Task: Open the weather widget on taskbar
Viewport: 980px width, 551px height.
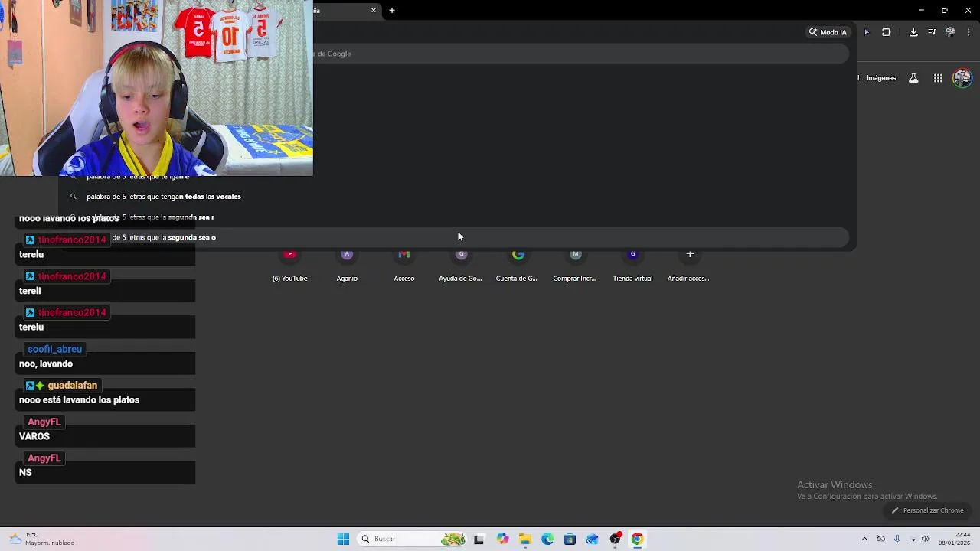Action: 42,539
